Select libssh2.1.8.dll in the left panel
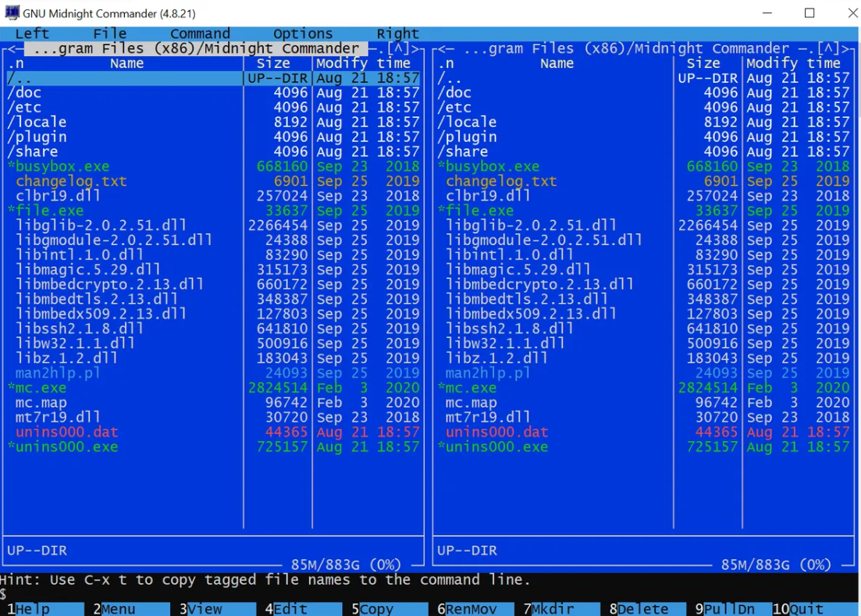The image size is (861, 616). [x=214, y=329]
